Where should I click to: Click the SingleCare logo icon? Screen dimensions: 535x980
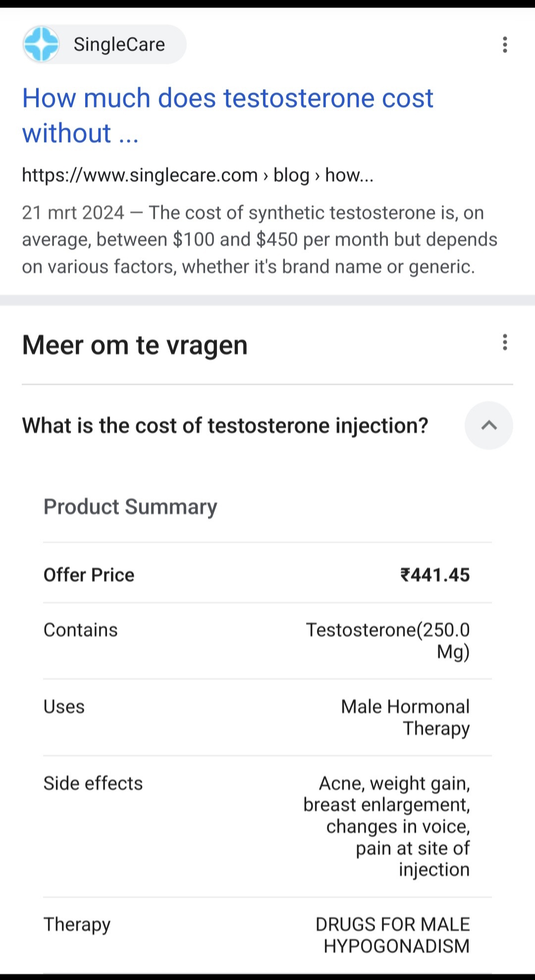(42, 45)
